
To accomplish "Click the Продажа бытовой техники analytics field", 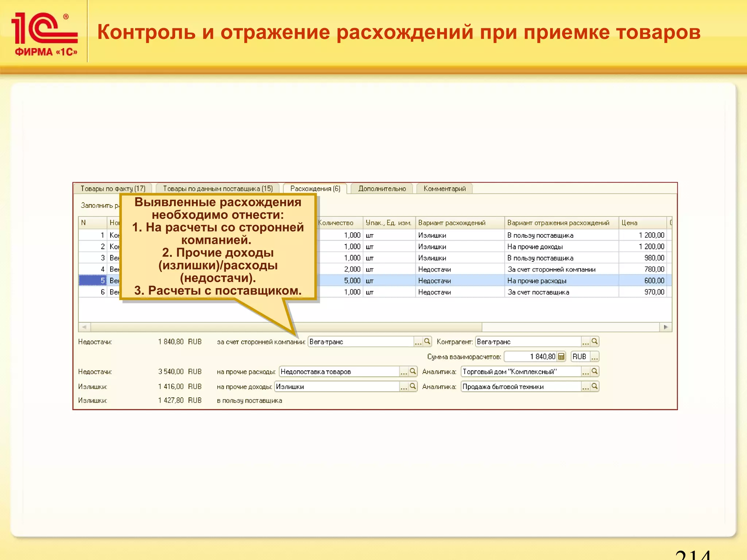I will 521,386.
